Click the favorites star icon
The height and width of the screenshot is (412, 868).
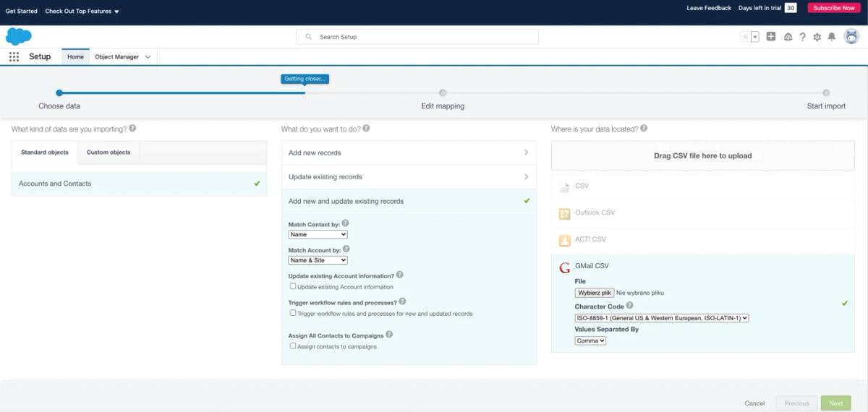coord(745,37)
